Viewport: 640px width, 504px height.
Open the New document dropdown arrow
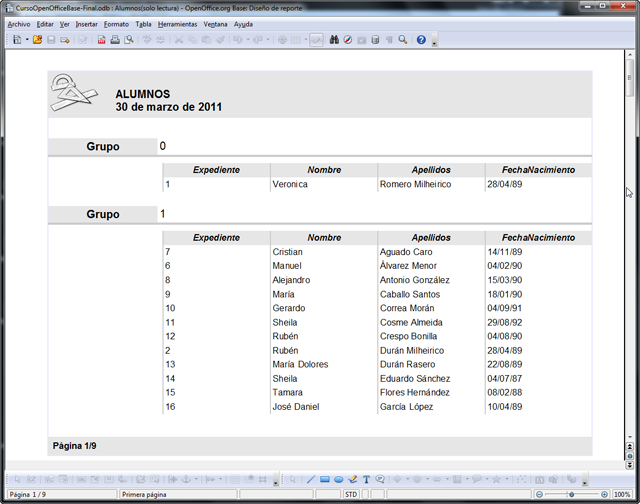pyautogui.click(x=26, y=40)
